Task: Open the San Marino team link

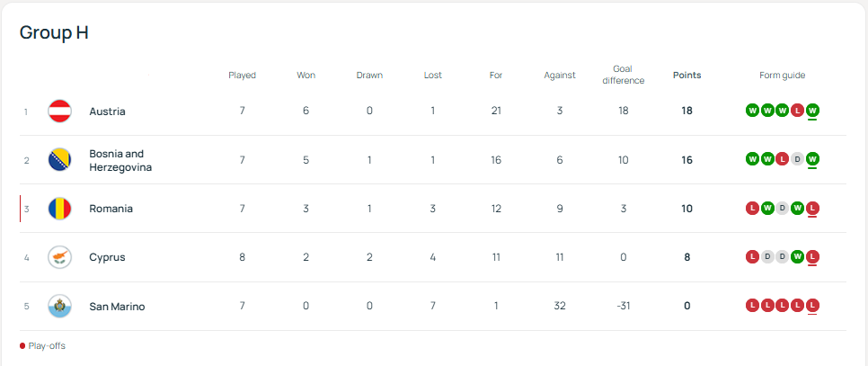Action: pyautogui.click(x=117, y=307)
